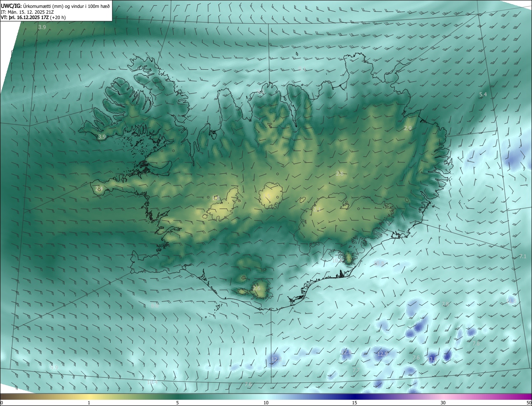532x406 pixels.
Task: Click the '0' label on the color scale
Action: coord(2,403)
